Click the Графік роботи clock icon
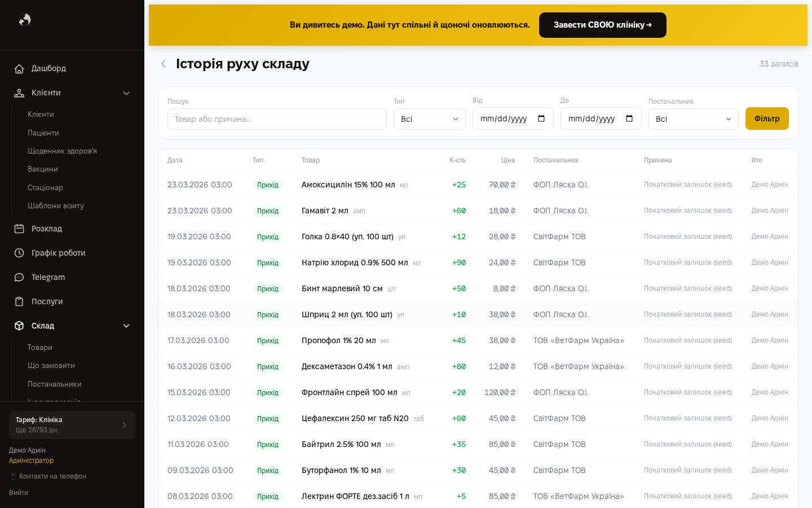812x508 pixels. pos(19,253)
